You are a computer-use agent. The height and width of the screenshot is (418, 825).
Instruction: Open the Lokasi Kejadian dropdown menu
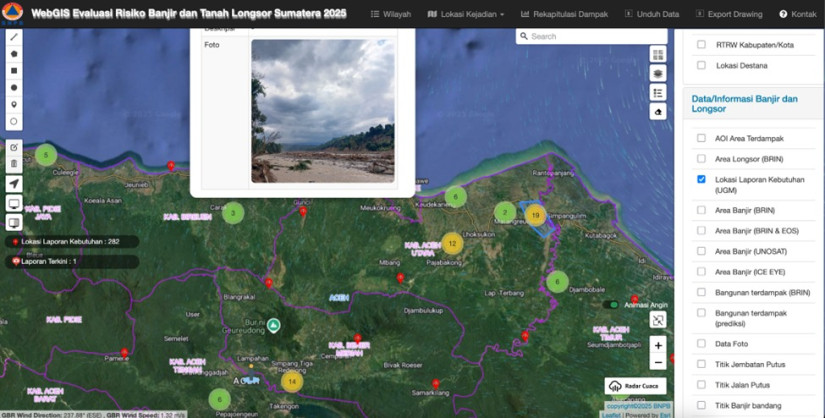pos(465,14)
